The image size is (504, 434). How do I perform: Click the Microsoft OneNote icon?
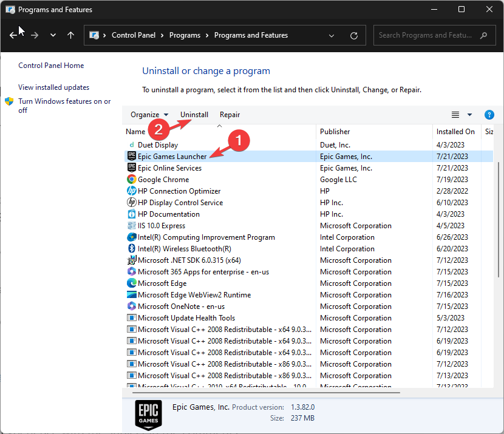pyautogui.click(x=131, y=306)
